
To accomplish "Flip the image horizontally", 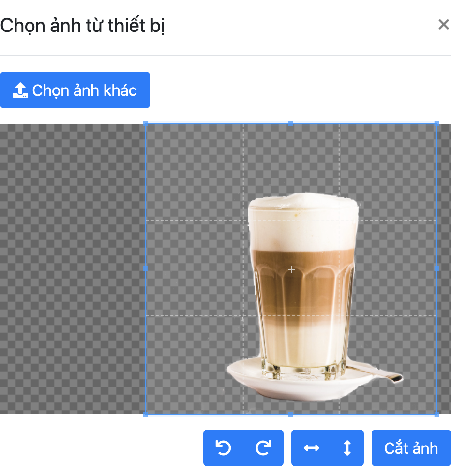I will (x=311, y=448).
